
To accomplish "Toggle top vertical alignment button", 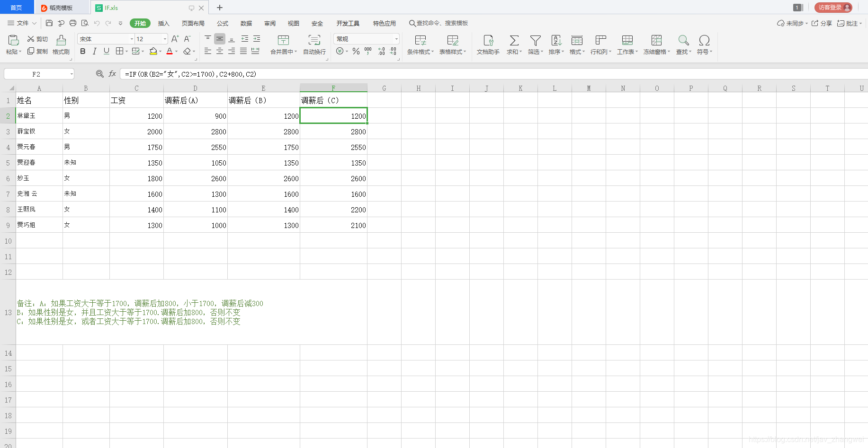I will pos(208,39).
